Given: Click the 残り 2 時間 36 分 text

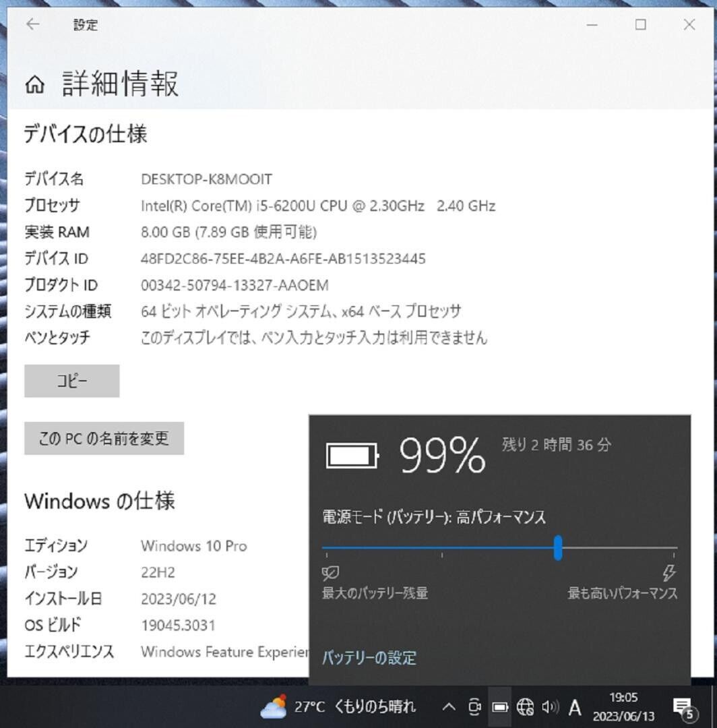Looking at the screenshot, I should (557, 445).
